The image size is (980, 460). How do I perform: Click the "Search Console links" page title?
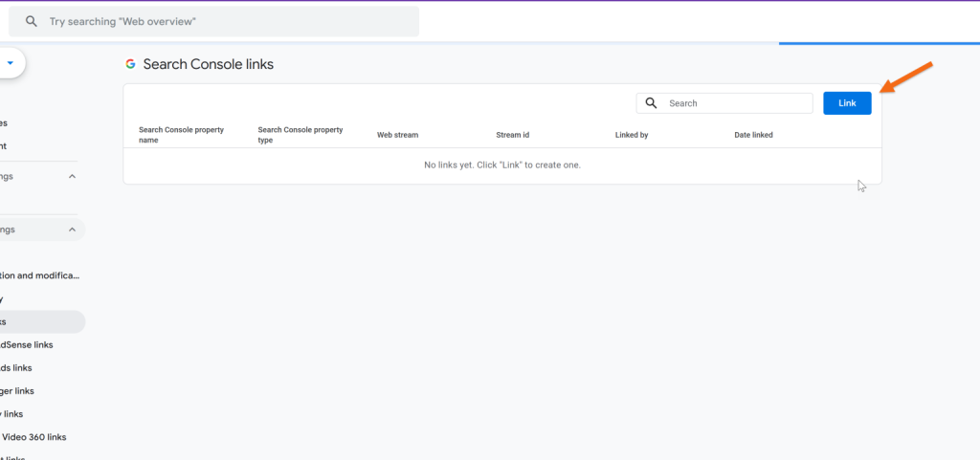tap(208, 64)
